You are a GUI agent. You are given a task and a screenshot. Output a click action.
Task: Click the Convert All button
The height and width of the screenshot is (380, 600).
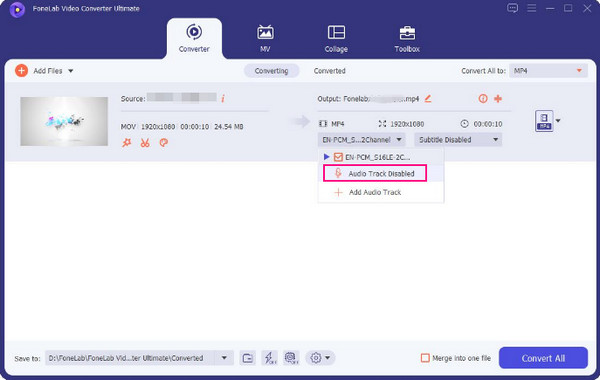coord(543,358)
